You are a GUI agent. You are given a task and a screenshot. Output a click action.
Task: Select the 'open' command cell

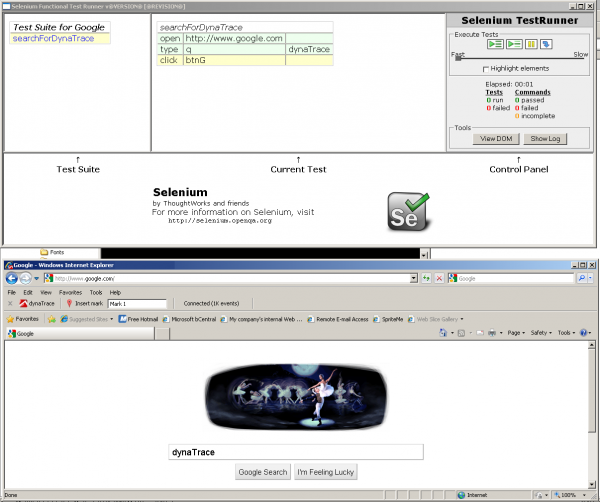[170, 38]
